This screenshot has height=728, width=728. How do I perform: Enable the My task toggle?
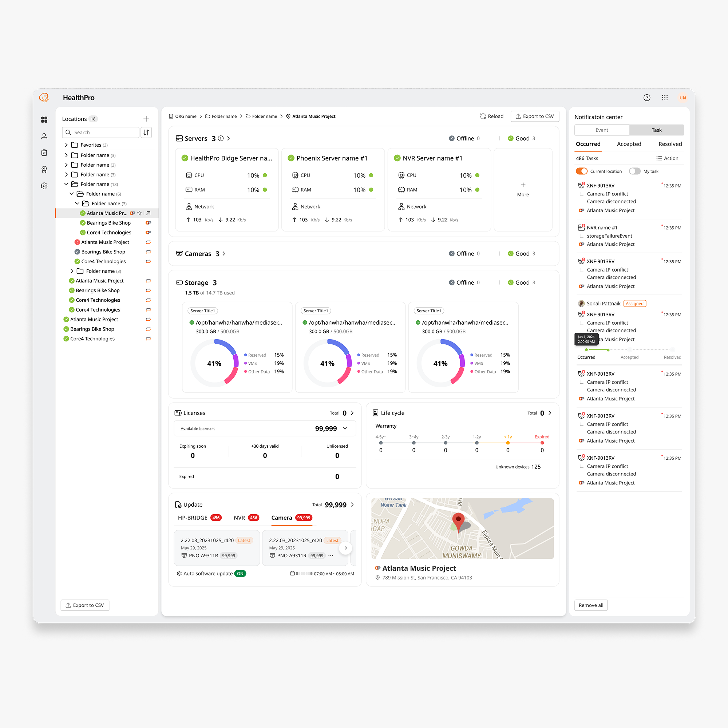point(634,171)
